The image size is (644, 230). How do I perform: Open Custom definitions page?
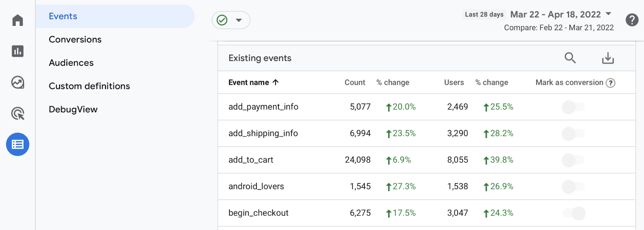(x=89, y=86)
